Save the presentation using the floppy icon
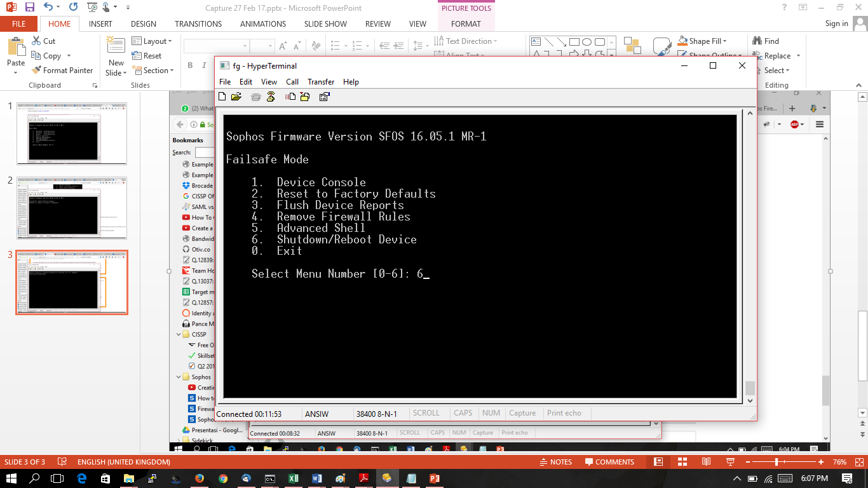Viewport: 868px width, 488px height. point(29,8)
